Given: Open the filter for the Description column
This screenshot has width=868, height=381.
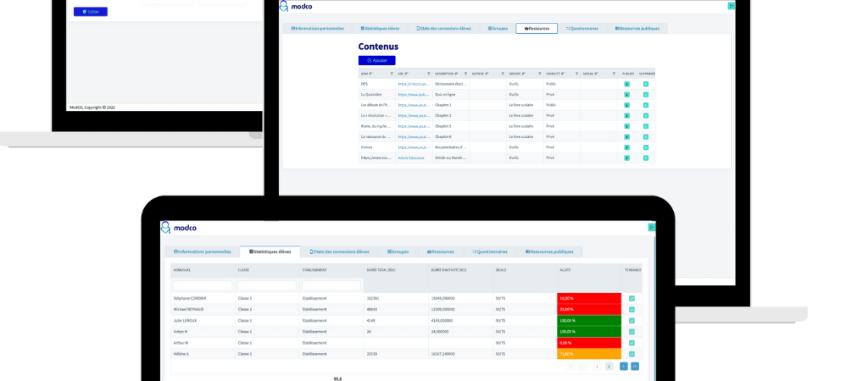Looking at the screenshot, I should click(x=466, y=74).
